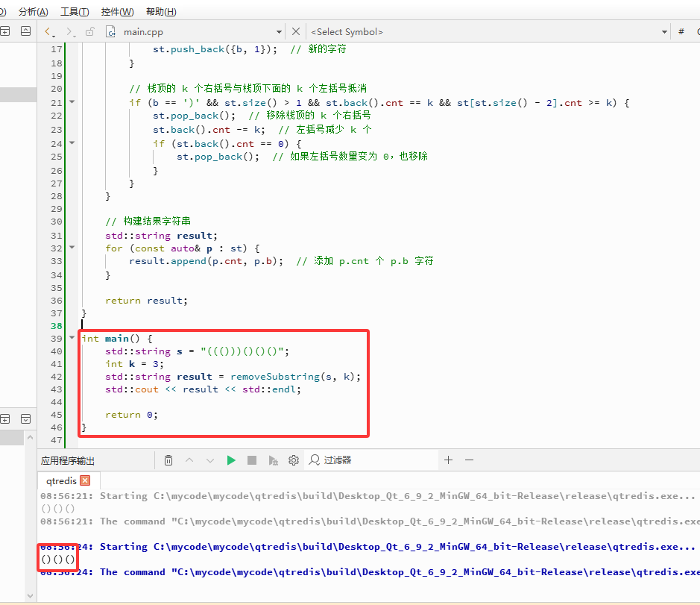Viewport: 700px width, 605px height.
Task: Click the string literal "((()))()()()"
Action: (242, 351)
